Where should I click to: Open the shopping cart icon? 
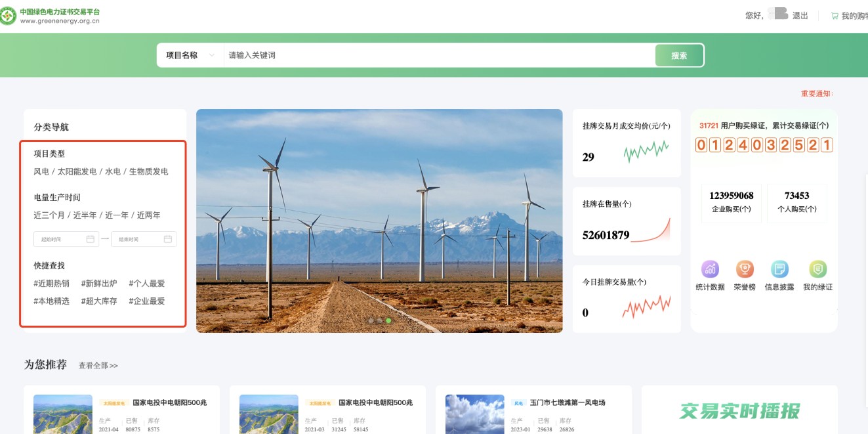pos(835,16)
